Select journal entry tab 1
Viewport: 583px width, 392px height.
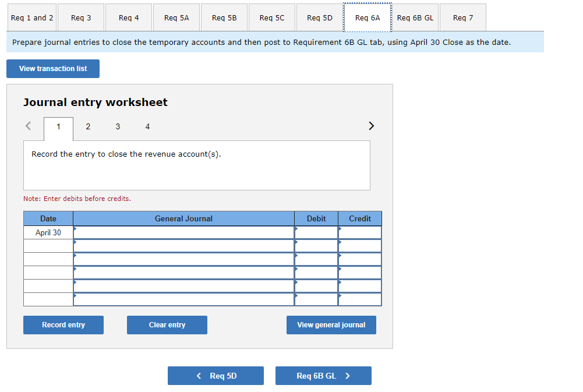tap(58, 127)
